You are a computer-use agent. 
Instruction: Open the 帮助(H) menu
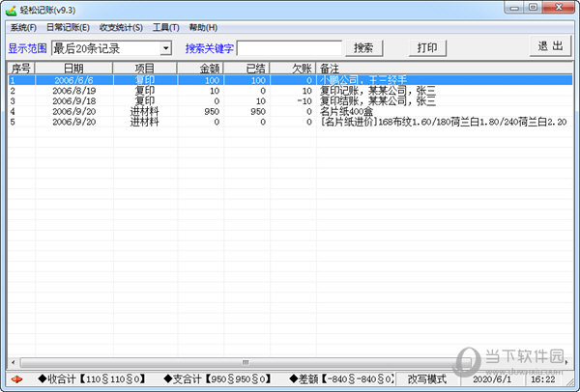click(204, 28)
